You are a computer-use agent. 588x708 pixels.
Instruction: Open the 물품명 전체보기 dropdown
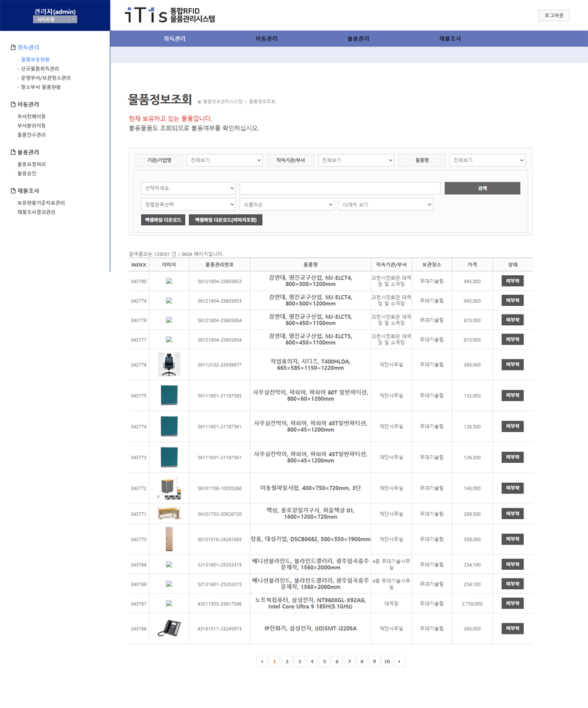[487, 160]
